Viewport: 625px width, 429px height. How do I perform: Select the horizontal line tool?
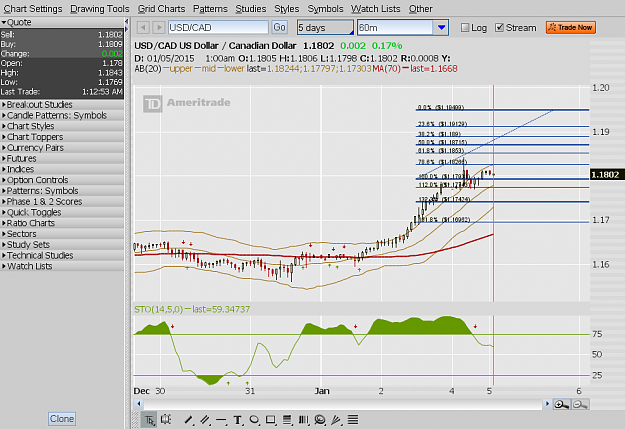click(x=221, y=420)
